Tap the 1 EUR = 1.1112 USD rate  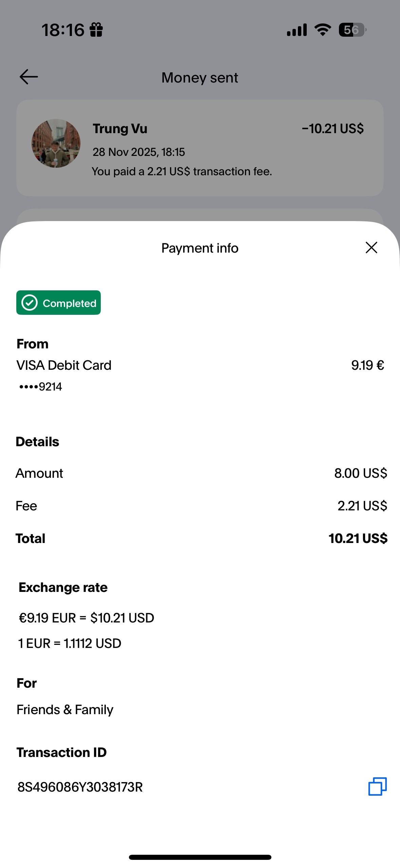pos(70,643)
